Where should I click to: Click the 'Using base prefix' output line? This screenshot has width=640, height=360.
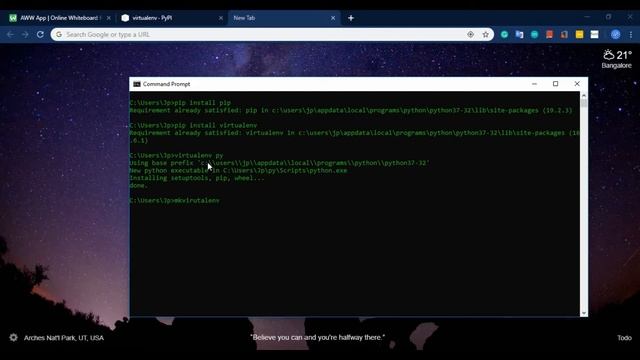coord(279,162)
